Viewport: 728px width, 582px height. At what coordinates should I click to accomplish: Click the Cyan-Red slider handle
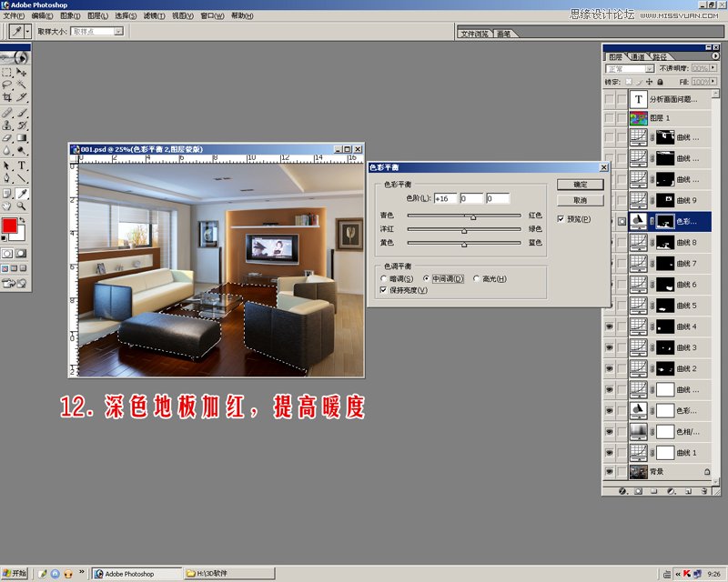tap(472, 217)
